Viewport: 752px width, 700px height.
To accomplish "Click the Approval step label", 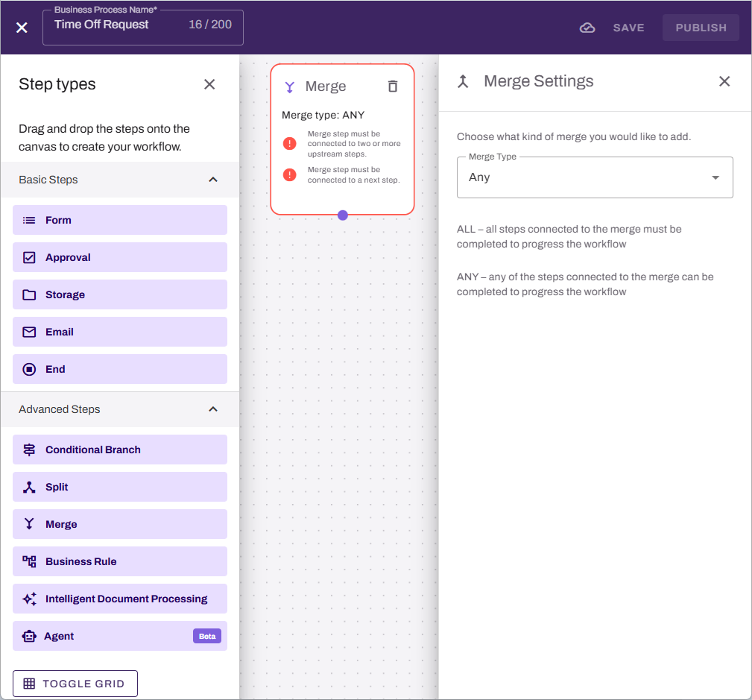I will pos(68,258).
